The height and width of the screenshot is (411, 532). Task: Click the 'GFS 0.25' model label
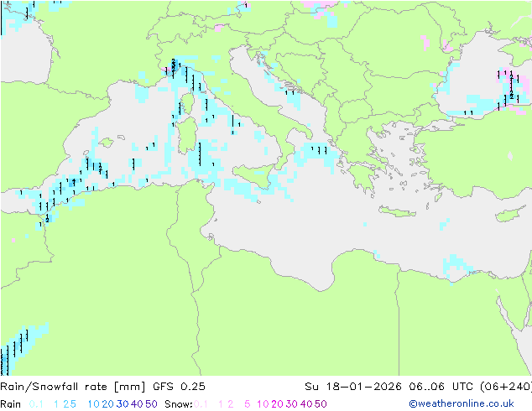click(179, 387)
